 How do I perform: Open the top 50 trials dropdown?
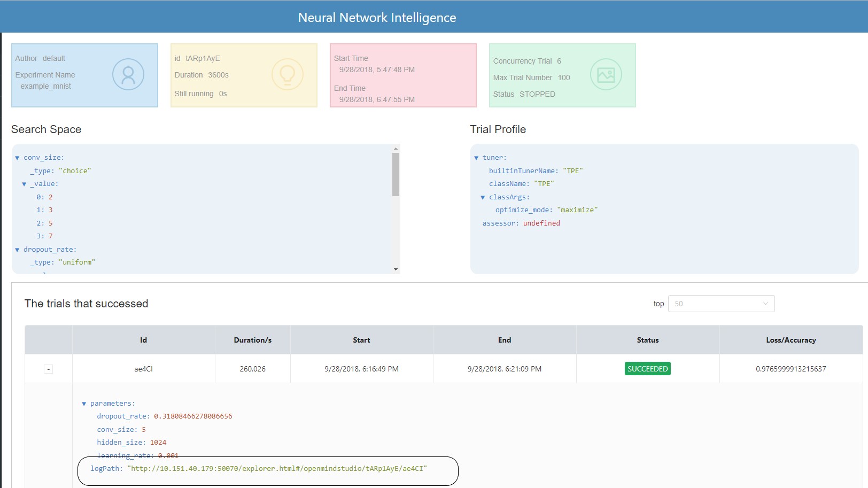(x=720, y=304)
